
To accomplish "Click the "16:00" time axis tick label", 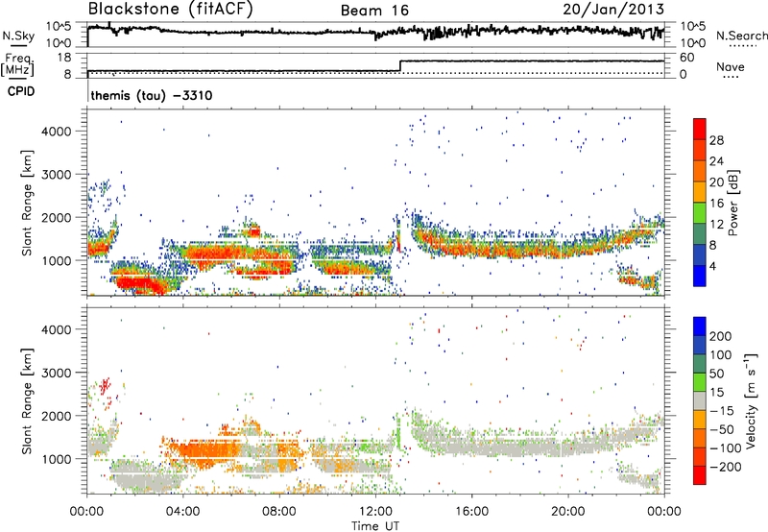I will 471,511.
